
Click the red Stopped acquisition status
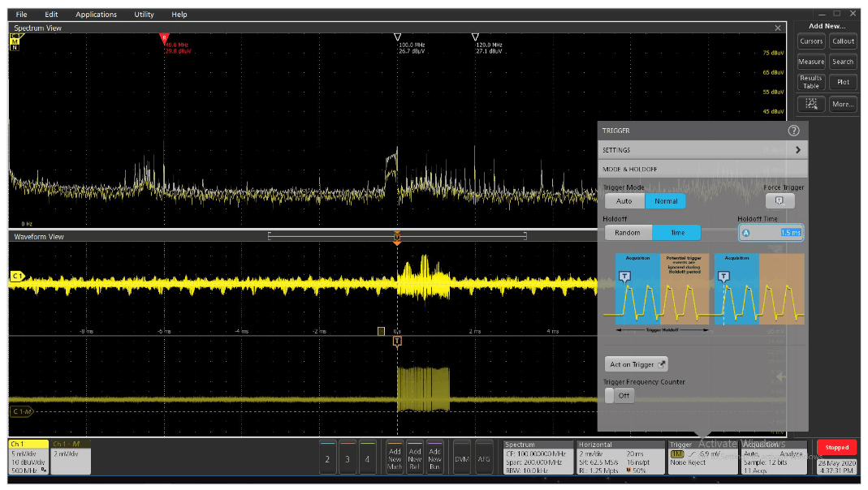click(837, 447)
